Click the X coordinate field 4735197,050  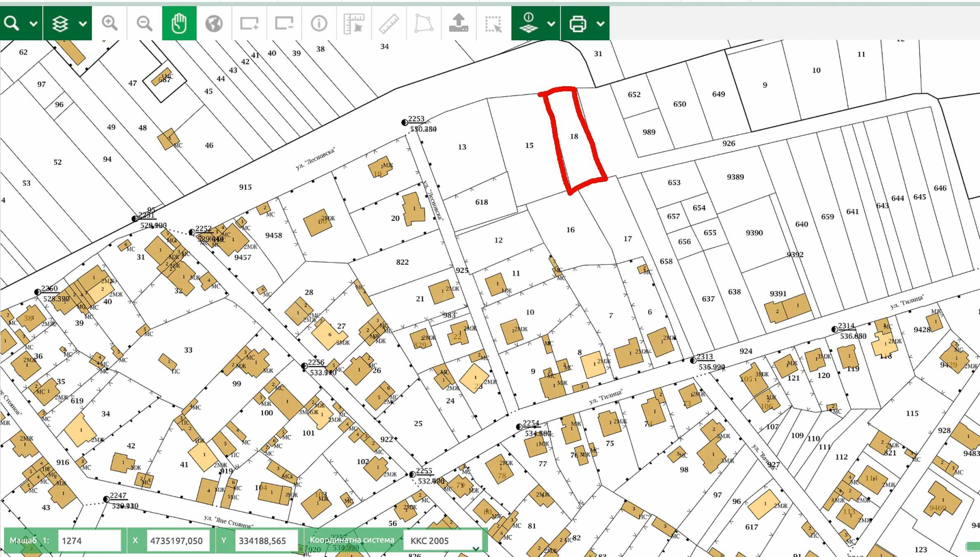click(x=178, y=540)
